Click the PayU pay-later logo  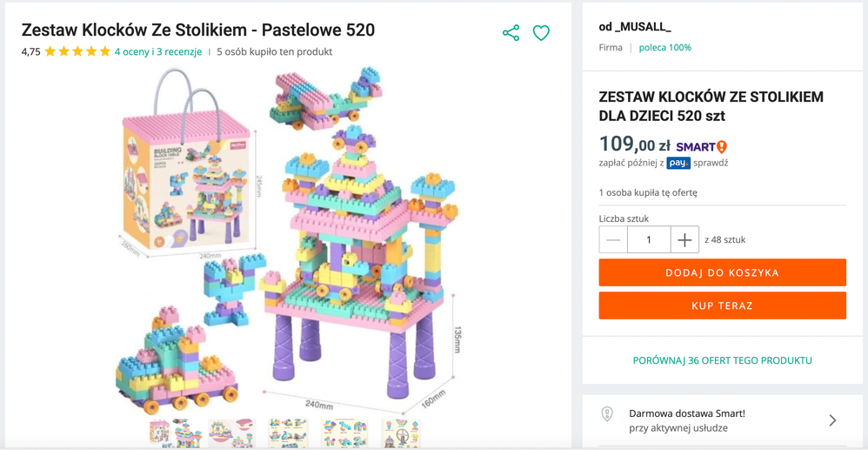(x=678, y=163)
